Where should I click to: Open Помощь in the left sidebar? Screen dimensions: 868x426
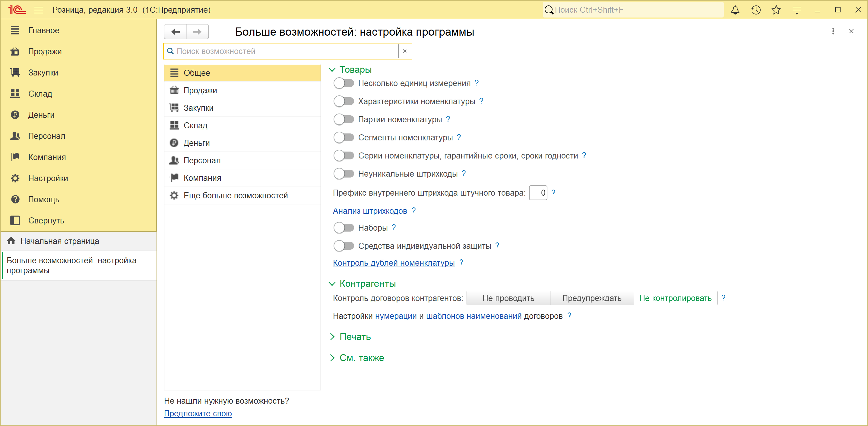point(78,199)
